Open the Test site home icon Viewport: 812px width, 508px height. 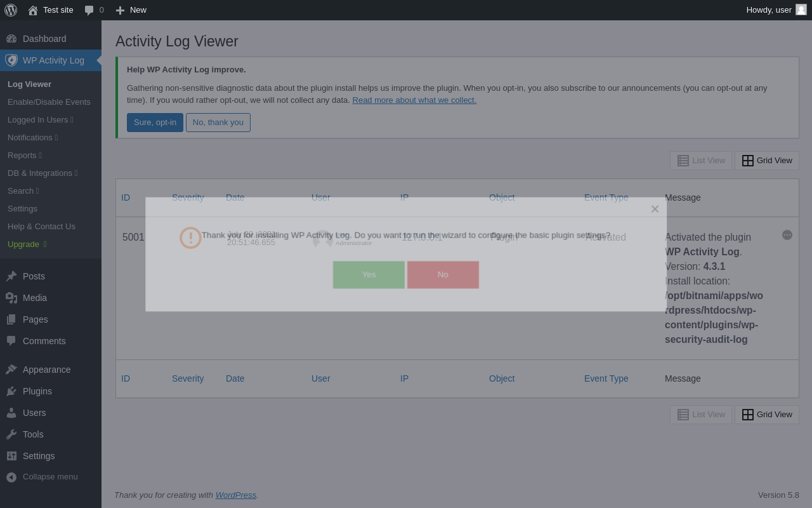pos(33,10)
